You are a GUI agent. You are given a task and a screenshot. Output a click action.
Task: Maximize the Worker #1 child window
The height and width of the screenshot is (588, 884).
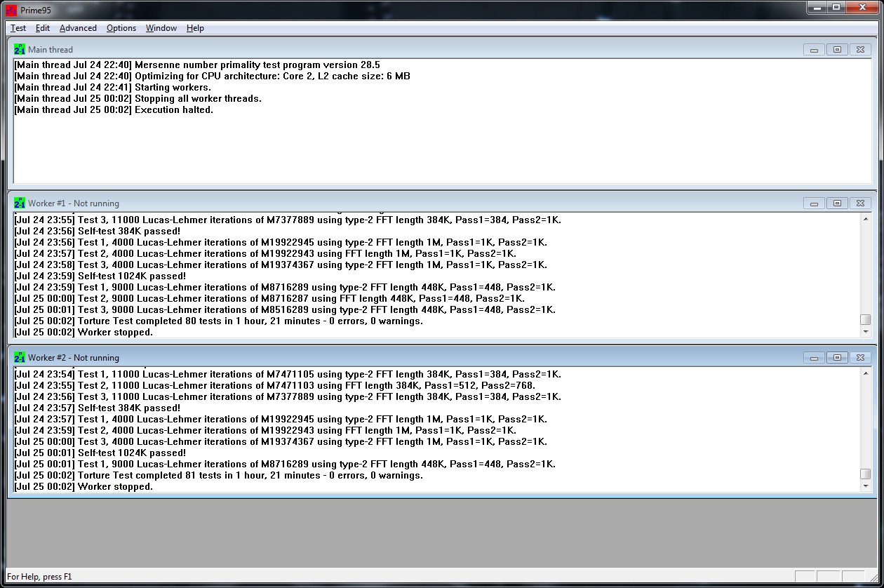837,203
